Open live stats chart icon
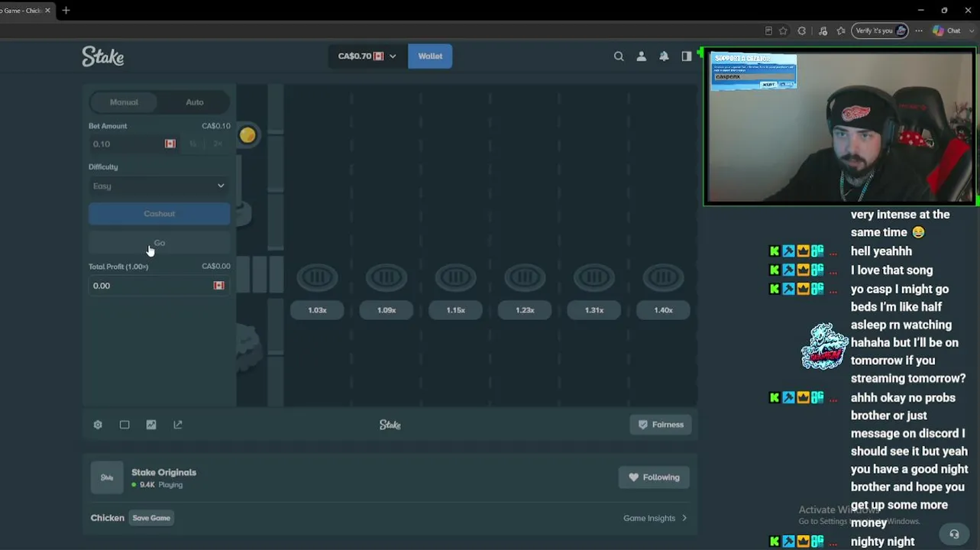The width and height of the screenshot is (980, 550). pos(151,425)
